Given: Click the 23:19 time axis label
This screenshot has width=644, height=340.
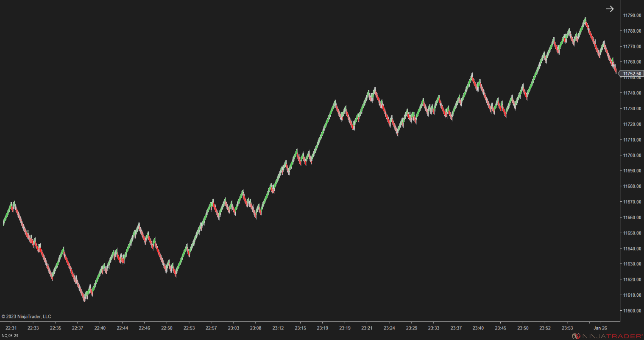Looking at the screenshot, I should point(322,328).
